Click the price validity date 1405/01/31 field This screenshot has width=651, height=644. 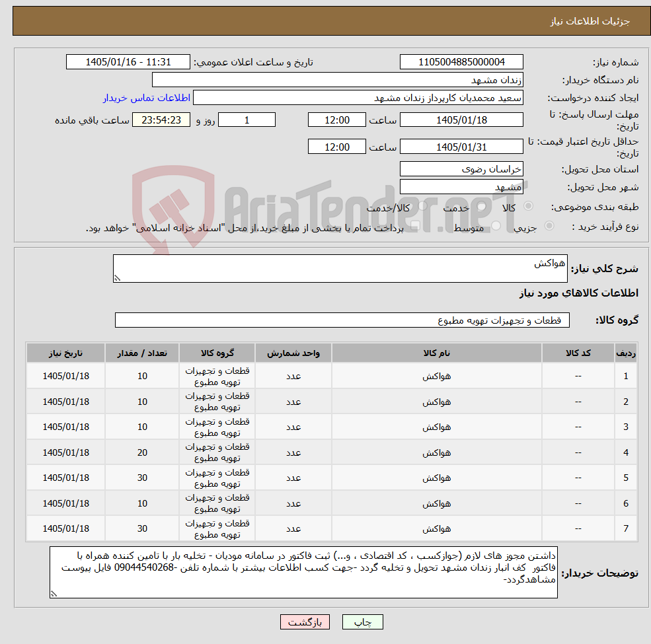461,147
